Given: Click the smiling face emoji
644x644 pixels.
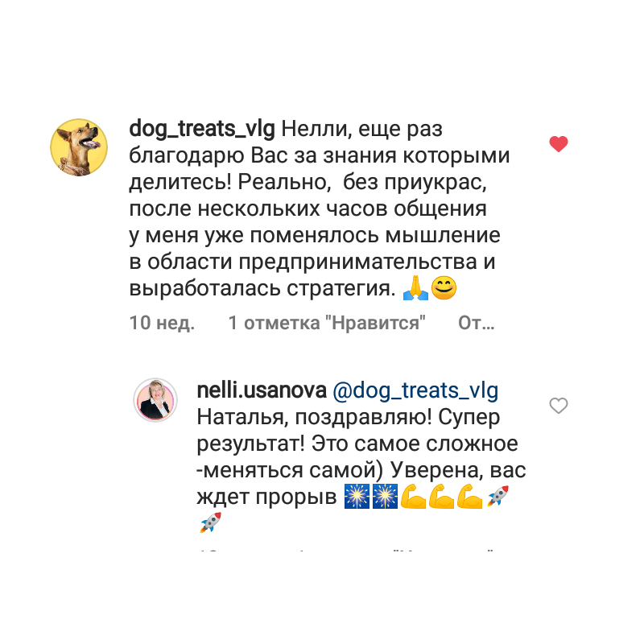Looking at the screenshot, I should (x=444, y=288).
